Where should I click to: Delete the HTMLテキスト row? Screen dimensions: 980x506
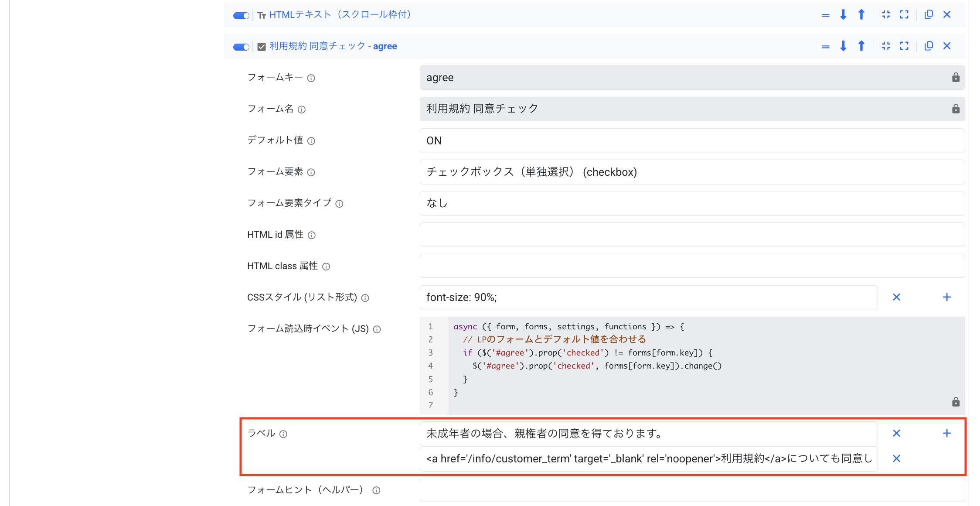[x=947, y=14]
